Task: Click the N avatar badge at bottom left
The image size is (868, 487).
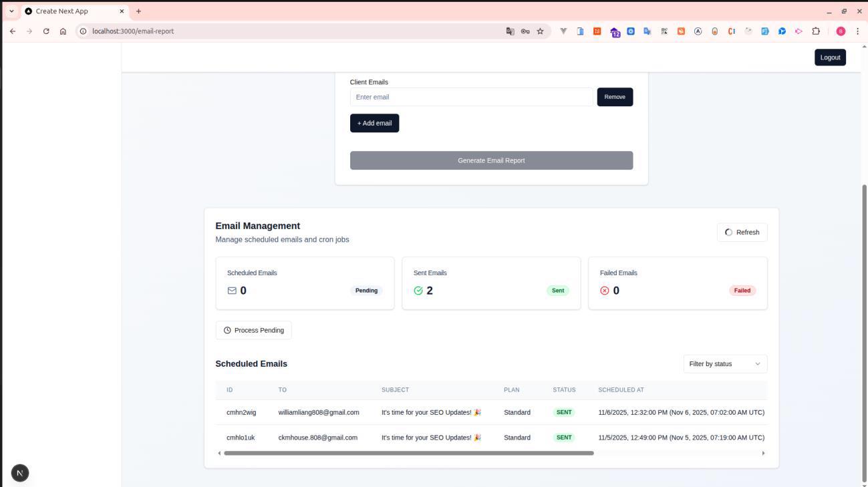Action: click(x=19, y=472)
